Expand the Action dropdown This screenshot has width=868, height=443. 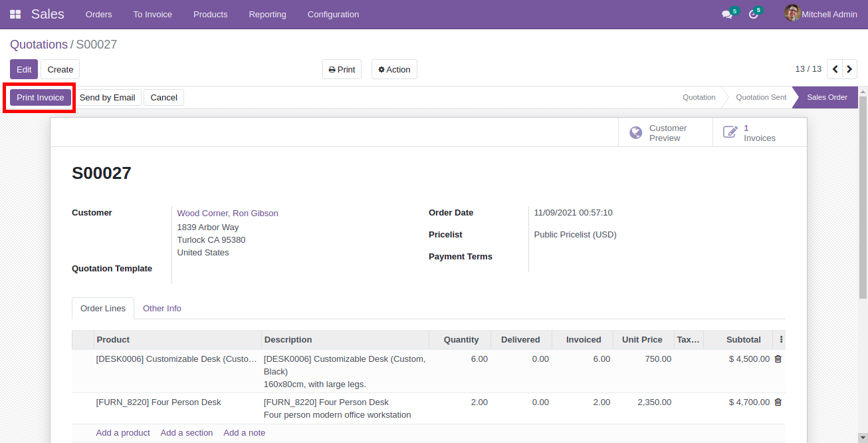tap(394, 69)
